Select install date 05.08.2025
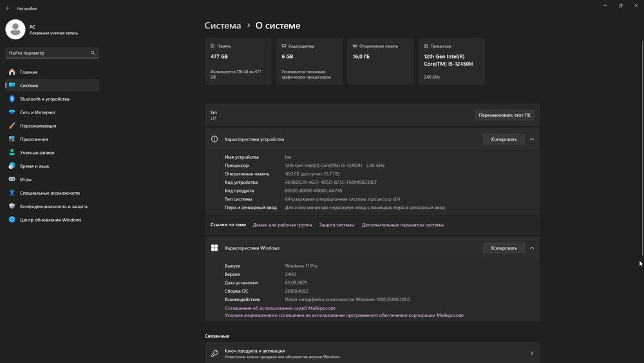Viewport: 644px width, 363px height. (296, 283)
